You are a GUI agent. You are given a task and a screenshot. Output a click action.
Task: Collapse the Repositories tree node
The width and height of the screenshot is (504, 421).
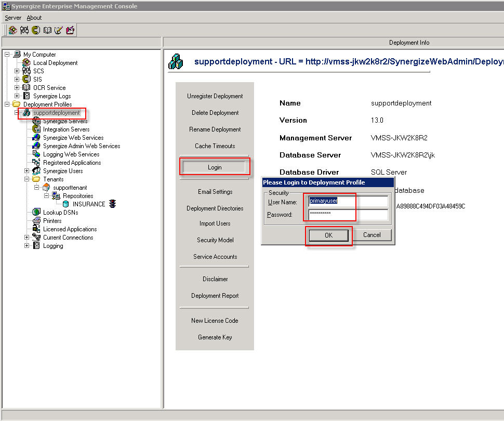tap(47, 196)
